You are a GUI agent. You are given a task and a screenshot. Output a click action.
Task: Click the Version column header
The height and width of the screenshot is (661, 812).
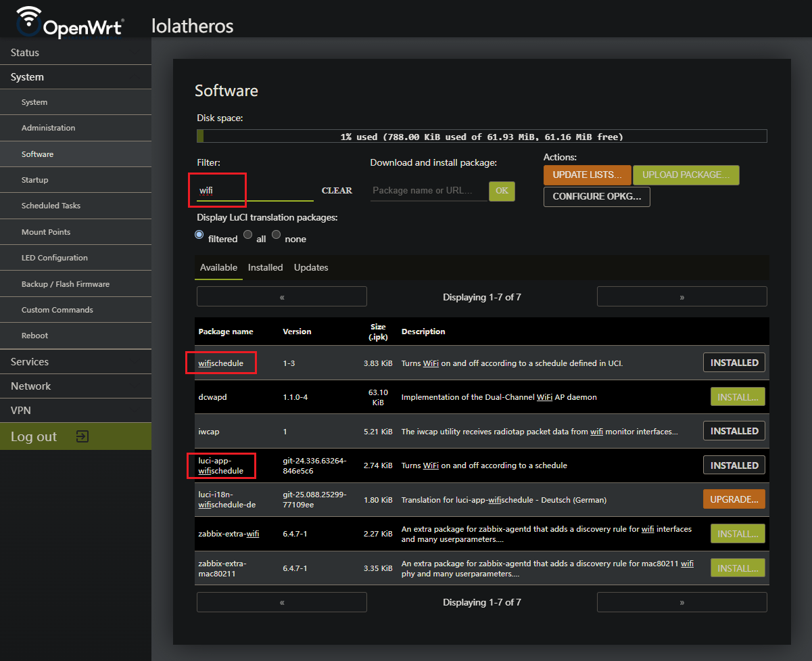[x=297, y=332]
